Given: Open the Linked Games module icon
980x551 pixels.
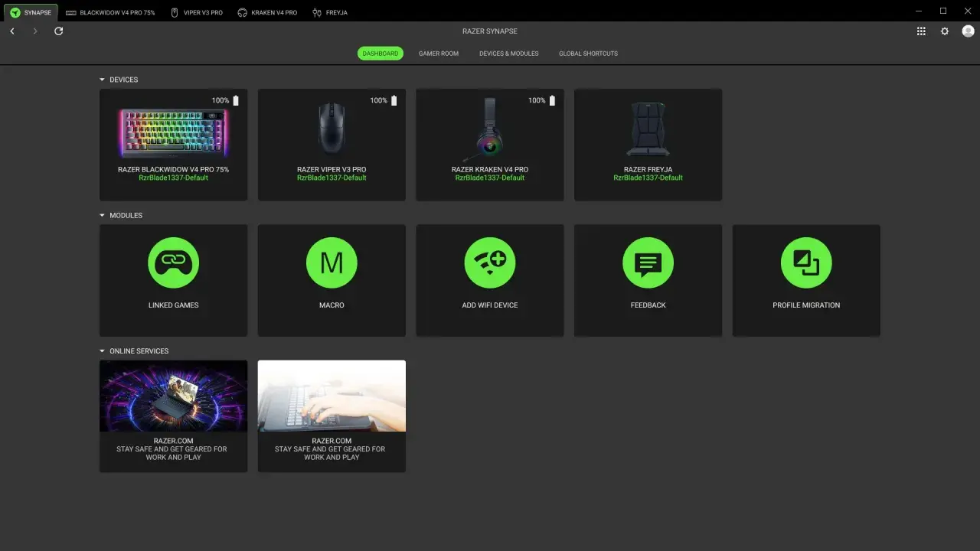Looking at the screenshot, I should tap(173, 263).
